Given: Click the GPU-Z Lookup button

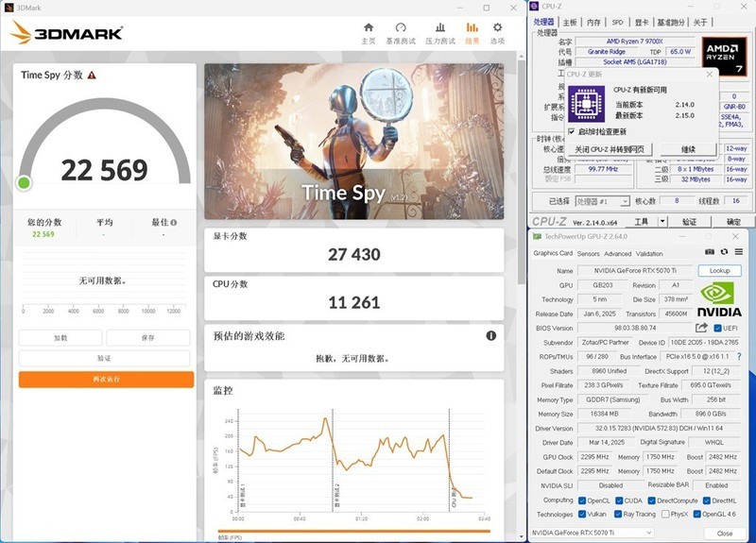Looking at the screenshot, I should pyautogui.click(x=719, y=270).
